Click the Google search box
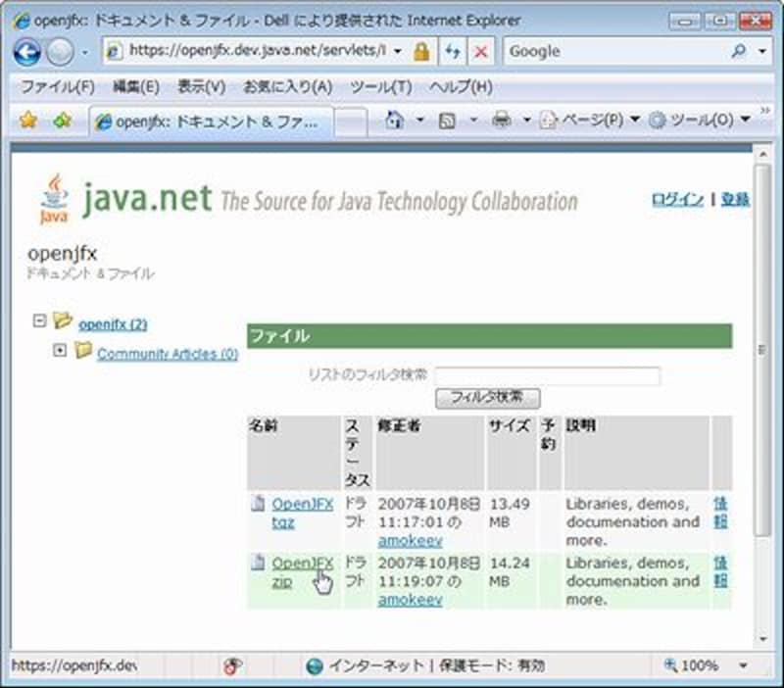Screen dimensions: 784x688 (x=616, y=51)
